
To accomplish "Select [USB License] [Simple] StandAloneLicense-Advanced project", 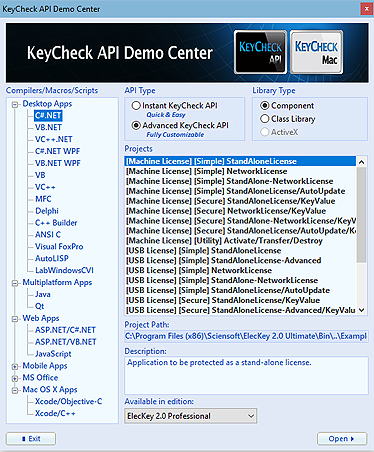I will coord(240,260).
